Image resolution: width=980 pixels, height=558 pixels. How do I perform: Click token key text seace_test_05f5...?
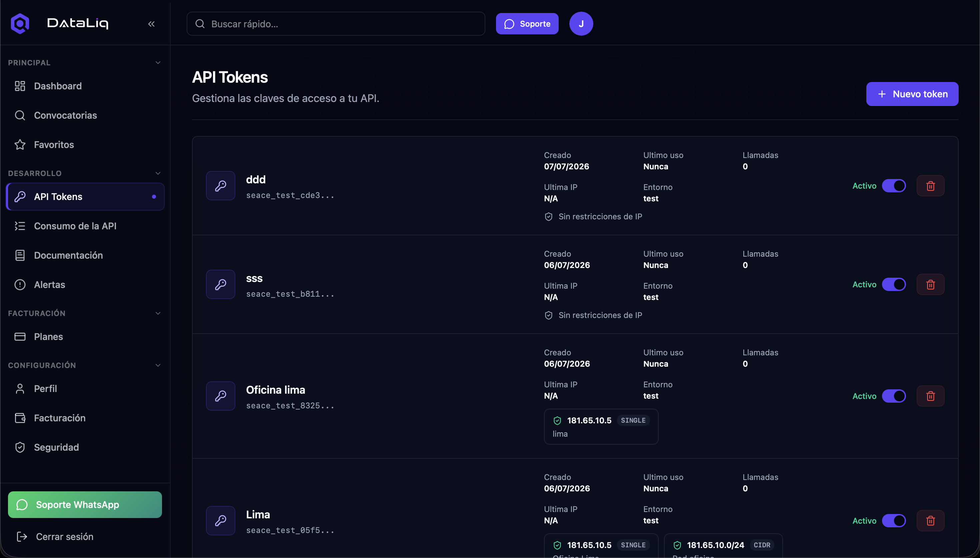290,530
